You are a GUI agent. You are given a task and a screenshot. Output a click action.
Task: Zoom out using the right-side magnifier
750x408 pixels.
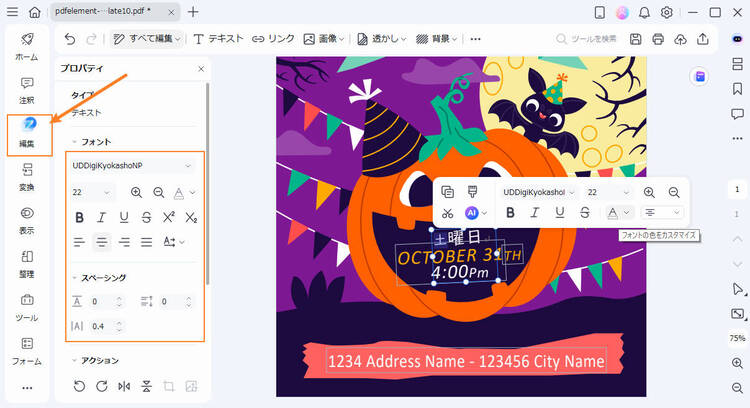coord(737,387)
